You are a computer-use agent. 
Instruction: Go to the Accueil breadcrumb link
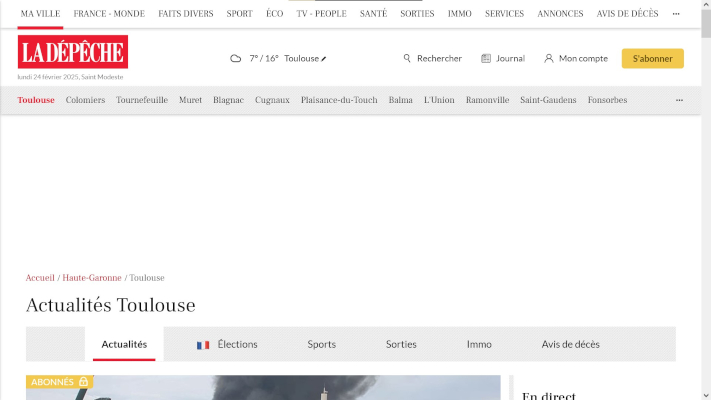point(40,278)
